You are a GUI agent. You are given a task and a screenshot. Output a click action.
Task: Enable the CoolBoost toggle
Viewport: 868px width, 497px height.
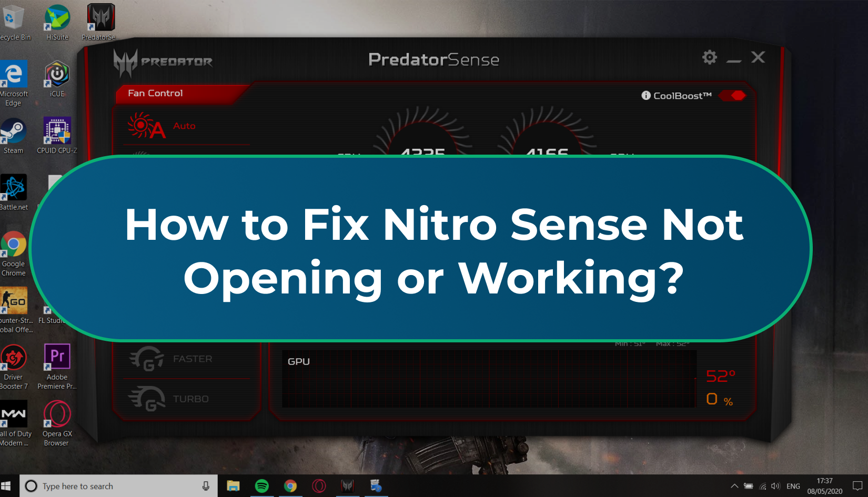tap(733, 95)
